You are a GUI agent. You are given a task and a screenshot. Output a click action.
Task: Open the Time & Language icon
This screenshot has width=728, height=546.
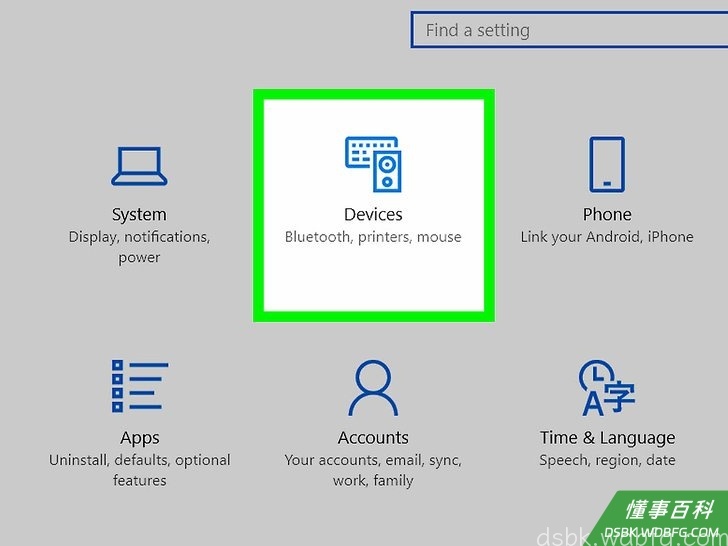tap(607, 388)
